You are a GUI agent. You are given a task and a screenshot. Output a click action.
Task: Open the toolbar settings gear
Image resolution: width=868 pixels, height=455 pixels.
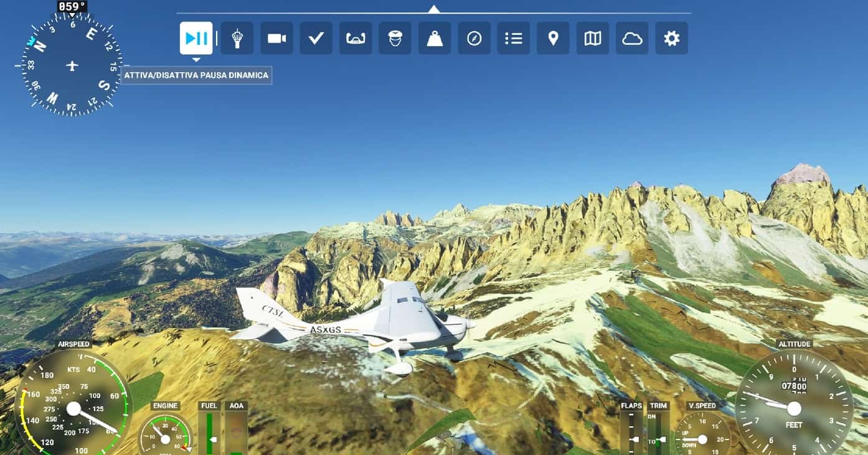click(671, 38)
